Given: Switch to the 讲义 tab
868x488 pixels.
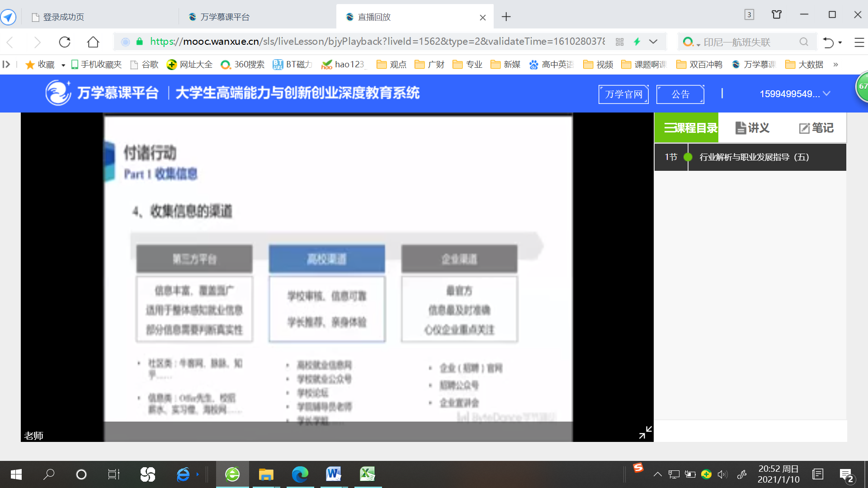Looking at the screenshot, I should click(752, 128).
